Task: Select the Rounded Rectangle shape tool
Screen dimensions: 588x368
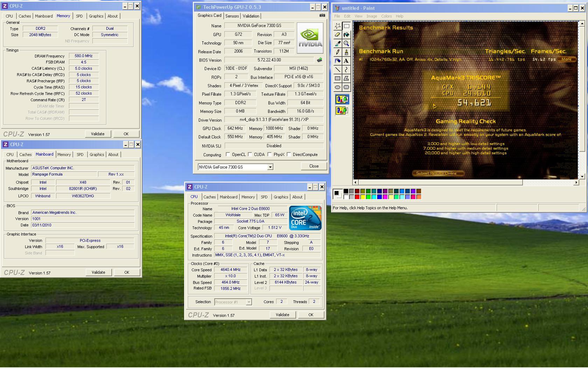Action: [346, 87]
